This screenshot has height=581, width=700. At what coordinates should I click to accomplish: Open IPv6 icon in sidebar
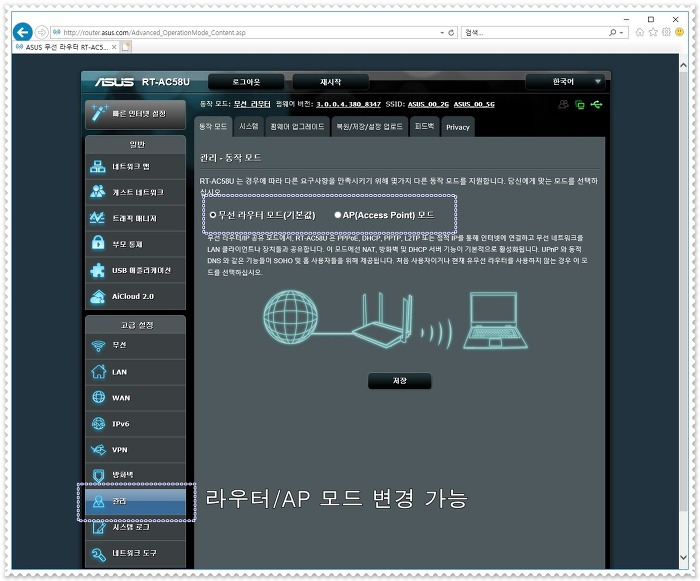pos(98,423)
